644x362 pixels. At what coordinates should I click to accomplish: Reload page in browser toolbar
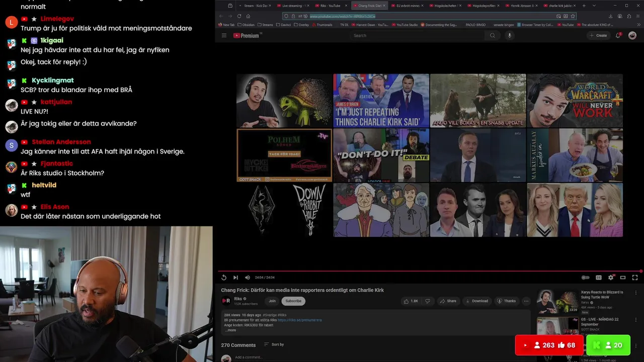point(239,16)
